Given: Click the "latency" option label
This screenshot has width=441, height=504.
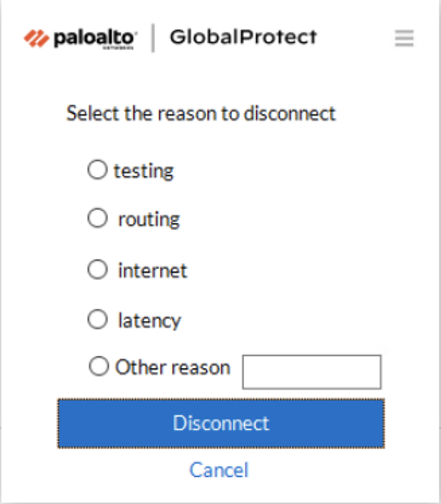Looking at the screenshot, I should click(x=149, y=321).
